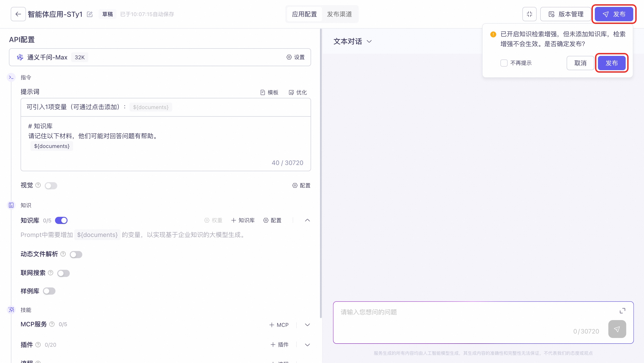The height and width of the screenshot is (363, 644).
Task: Click the edit app name pencil icon
Action: tap(89, 14)
